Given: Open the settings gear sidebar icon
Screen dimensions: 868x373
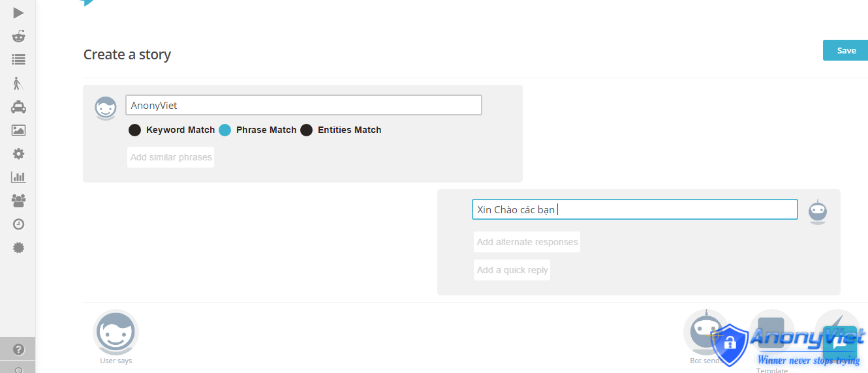Looking at the screenshot, I should tap(18, 153).
